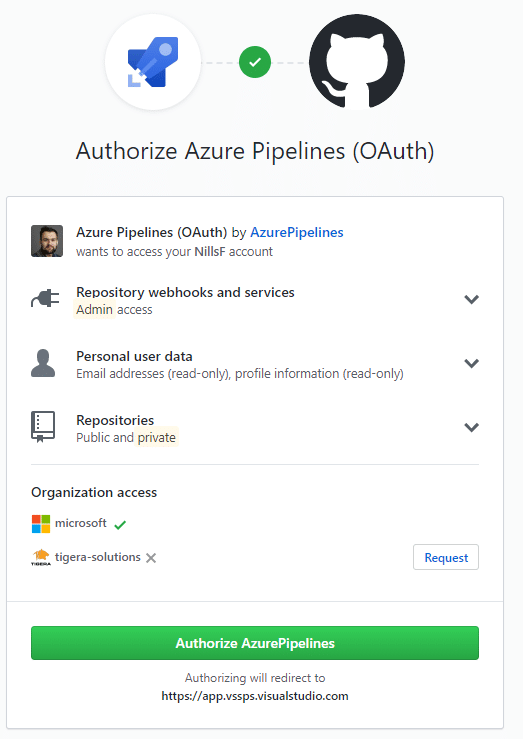Request access for tigera-solutions organization
The width and height of the screenshot is (523, 739).
pyautogui.click(x=446, y=557)
